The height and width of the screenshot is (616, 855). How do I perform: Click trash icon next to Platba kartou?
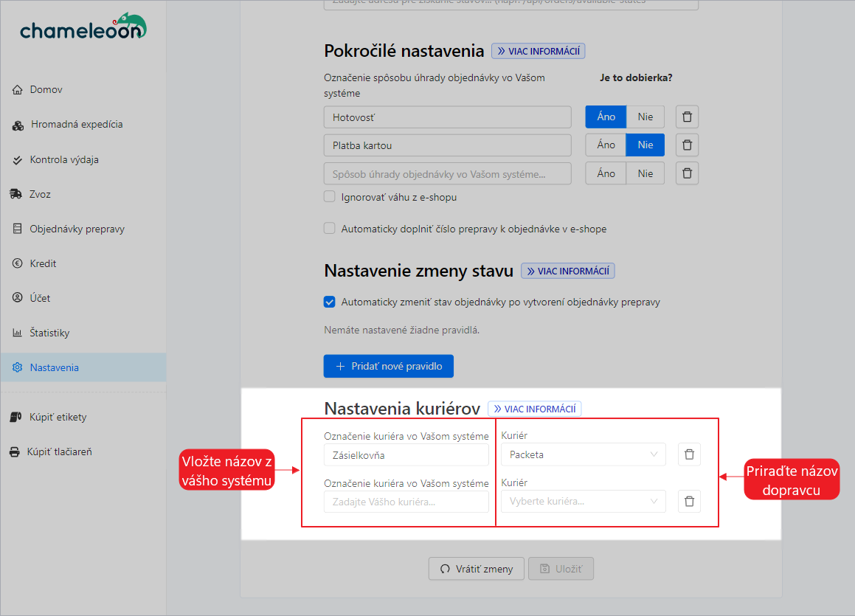pos(687,145)
